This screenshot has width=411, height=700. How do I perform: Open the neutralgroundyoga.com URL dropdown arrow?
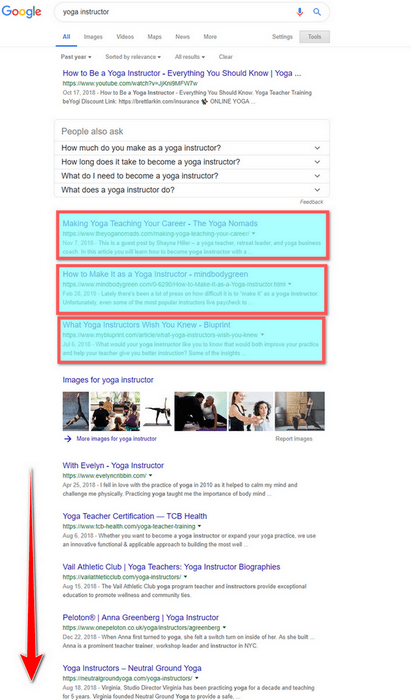[x=197, y=678]
